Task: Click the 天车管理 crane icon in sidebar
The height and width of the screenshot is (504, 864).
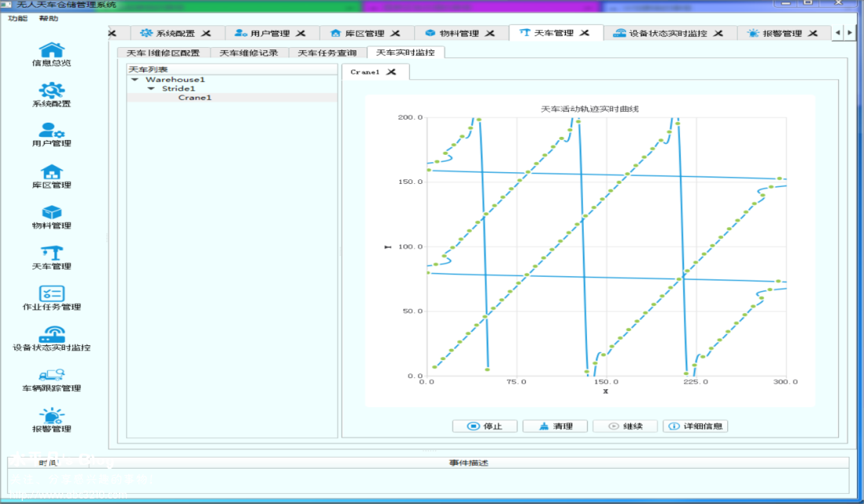Action: click(52, 253)
